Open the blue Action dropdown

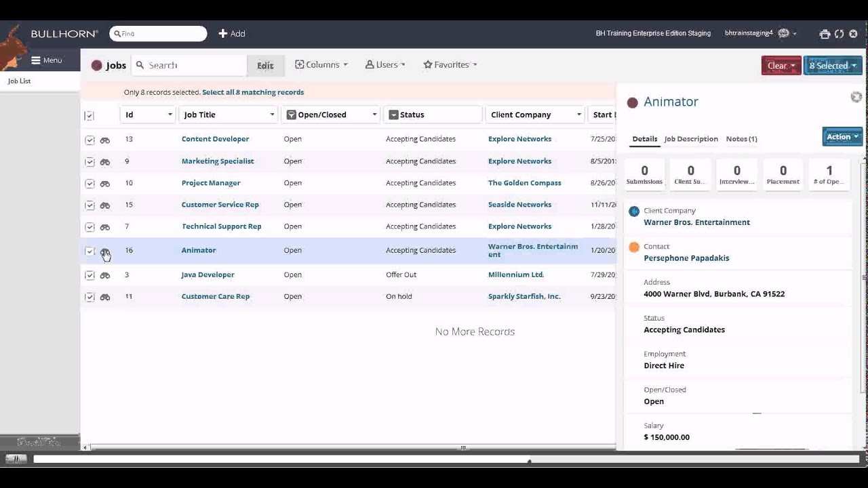(x=842, y=137)
